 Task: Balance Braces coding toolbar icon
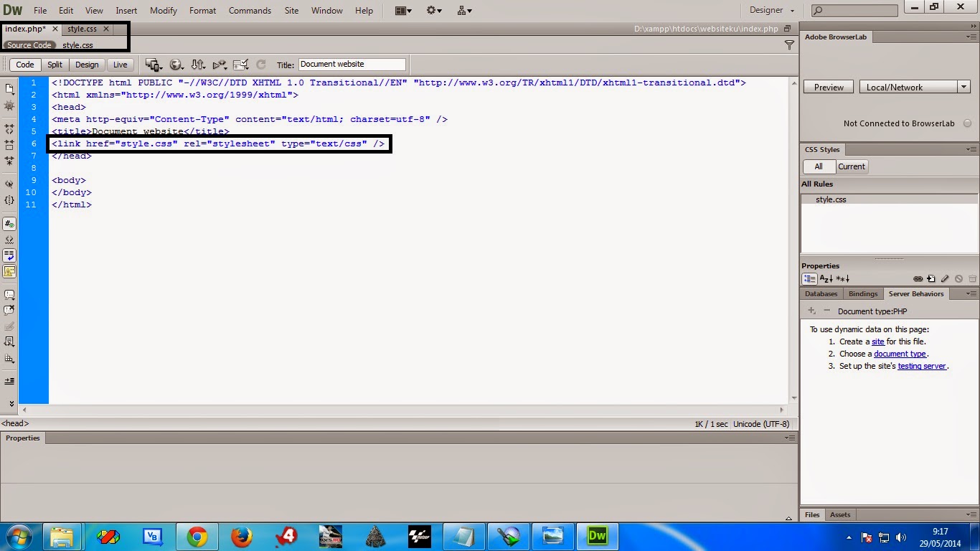pyautogui.click(x=9, y=200)
